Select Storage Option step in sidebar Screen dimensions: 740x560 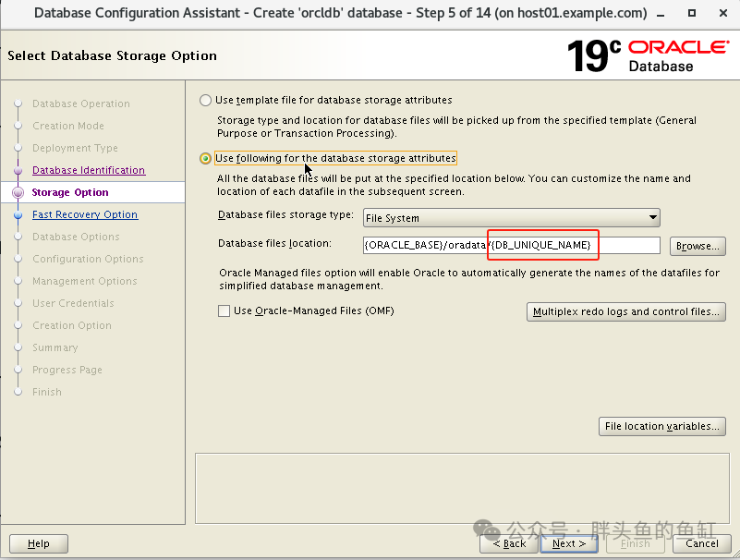click(x=70, y=192)
